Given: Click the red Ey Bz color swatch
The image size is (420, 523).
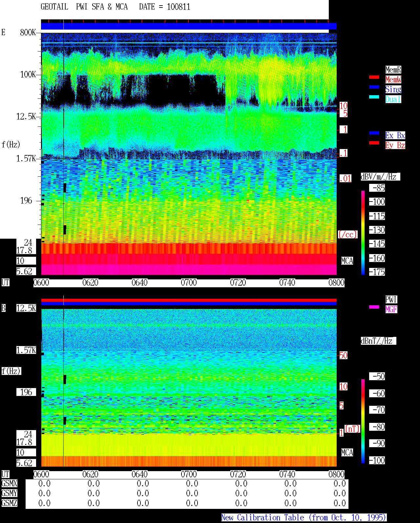Looking at the screenshot, I should pyautogui.click(x=374, y=143).
